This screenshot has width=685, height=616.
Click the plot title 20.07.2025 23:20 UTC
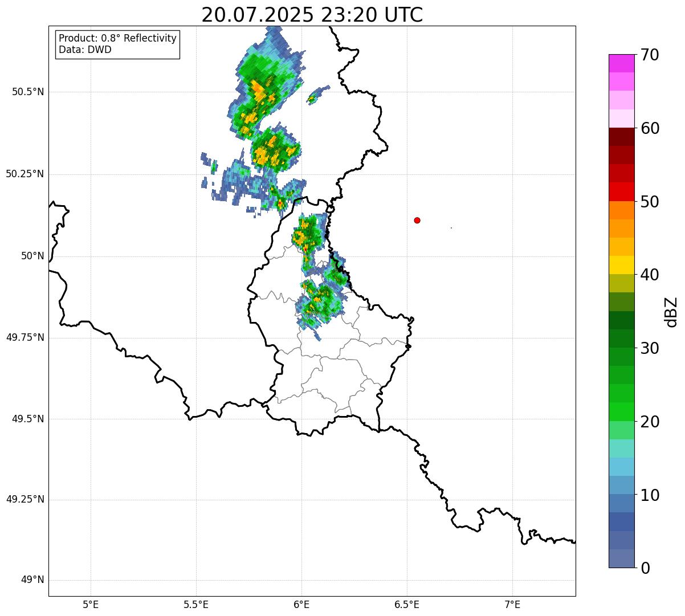tap(312, 15)
